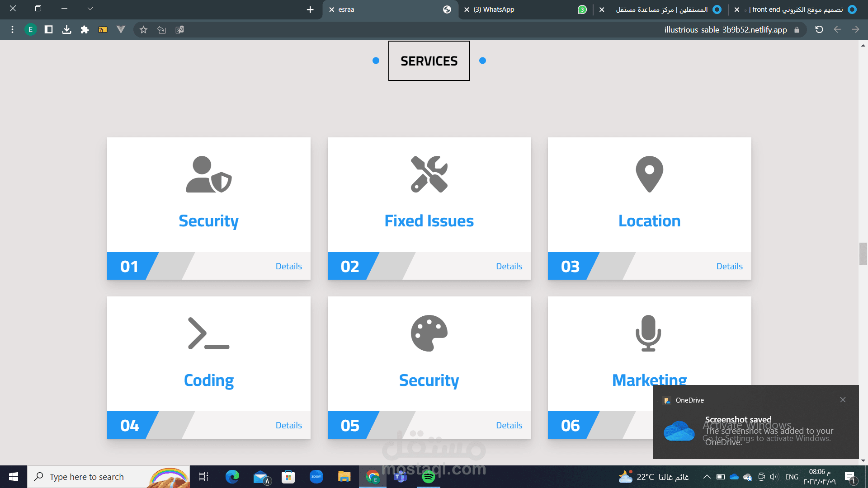Click the person-shield icon on Security card
The width and height of the screenshot is (868, 488).
tap(208, 174)
